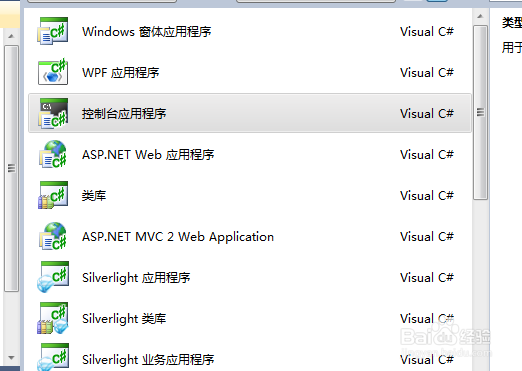Click the left panel scrollbar thumb
Screen dimensions: 522x371
tap(11, 169)
